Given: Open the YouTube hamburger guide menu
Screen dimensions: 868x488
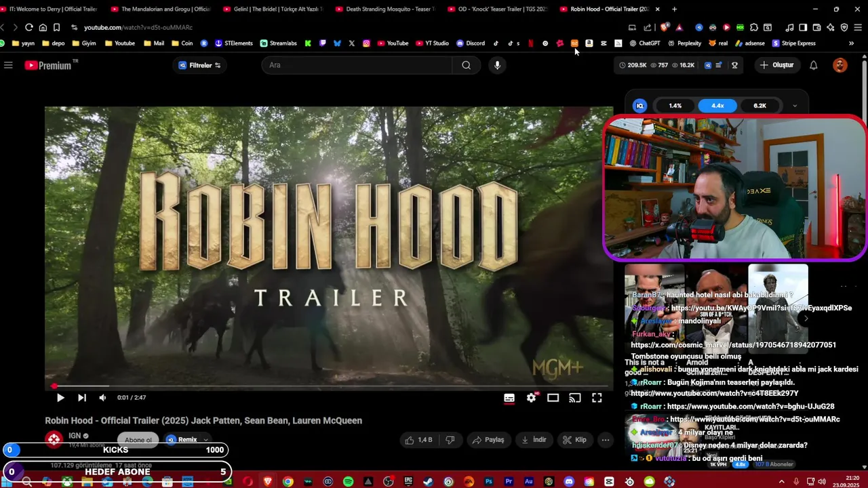Looking at the screenshot, I should pyautogui.click(x=8, y=65).
